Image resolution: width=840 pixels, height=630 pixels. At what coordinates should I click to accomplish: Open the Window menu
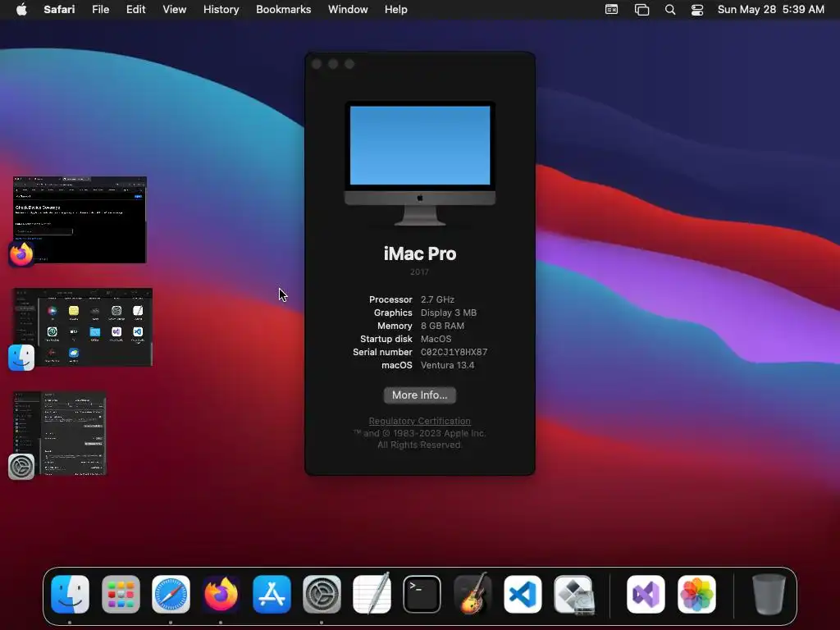[348, 10]
